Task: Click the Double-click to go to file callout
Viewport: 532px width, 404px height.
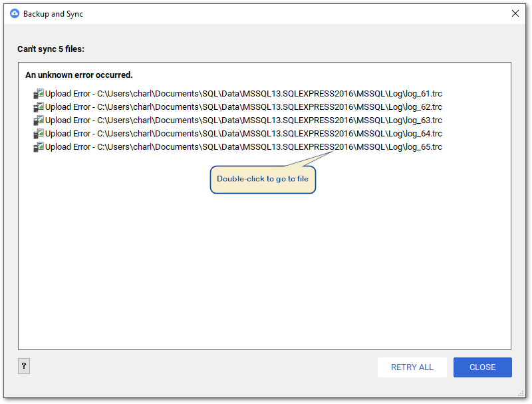Action: click(x=263, y=179)
